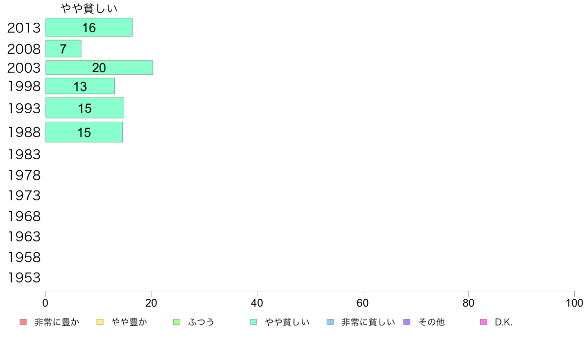Select the 2013 bar showing 16

(x=89, y=27)
